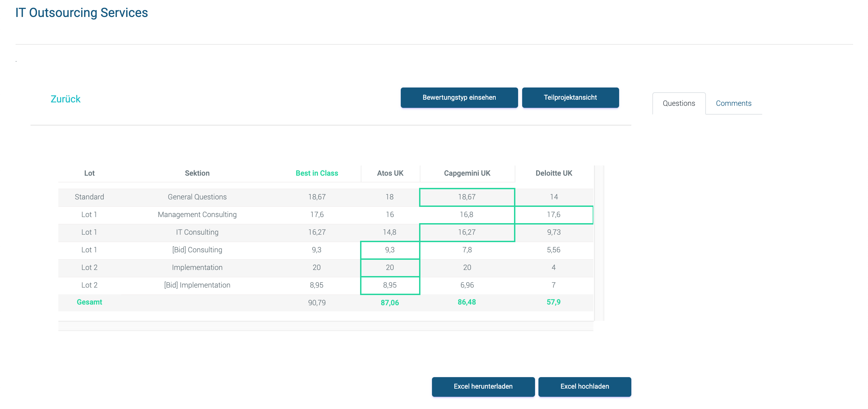Open the Teilprojektansicht view
Image resolution: width=868 pixels, height=409 pixels.
pyautogui.click(x=570, y=98)
